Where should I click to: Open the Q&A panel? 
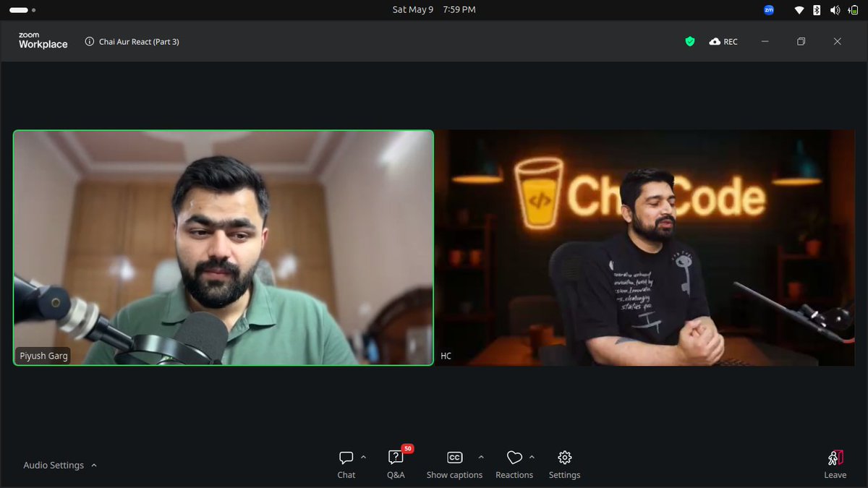pos(396,465)
